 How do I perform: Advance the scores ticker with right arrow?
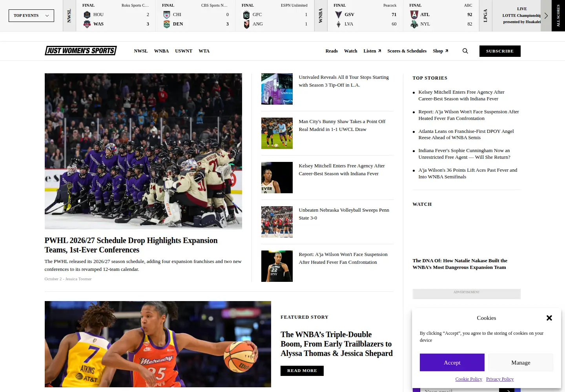(x=546, y=16)
